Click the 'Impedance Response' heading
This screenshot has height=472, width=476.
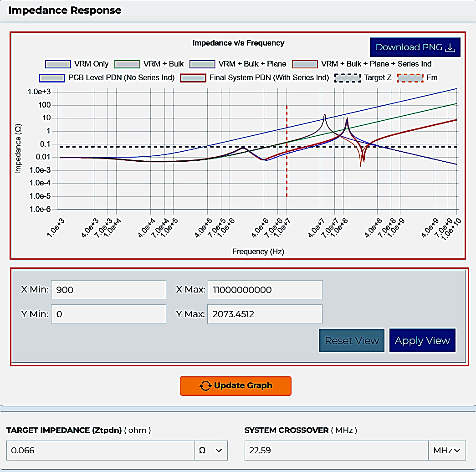pos(65,10)
